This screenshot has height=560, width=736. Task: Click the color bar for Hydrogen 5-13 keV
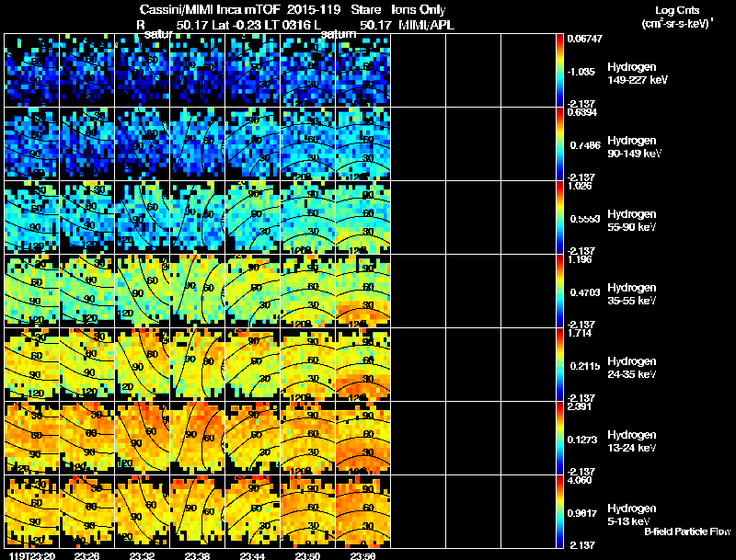[x=559, y=511]
